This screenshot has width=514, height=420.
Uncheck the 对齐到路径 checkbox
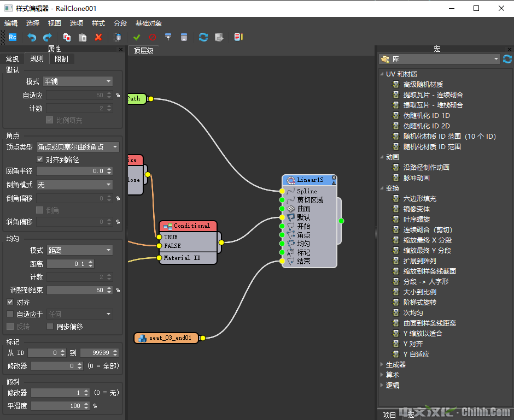coord(39,160)
